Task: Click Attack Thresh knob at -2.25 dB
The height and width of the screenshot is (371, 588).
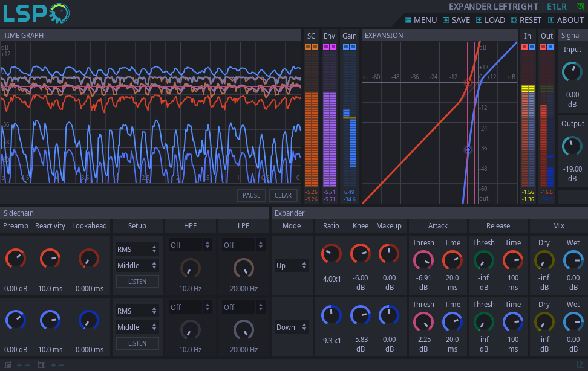Action: pyautogui.click(x=423, y=322)
